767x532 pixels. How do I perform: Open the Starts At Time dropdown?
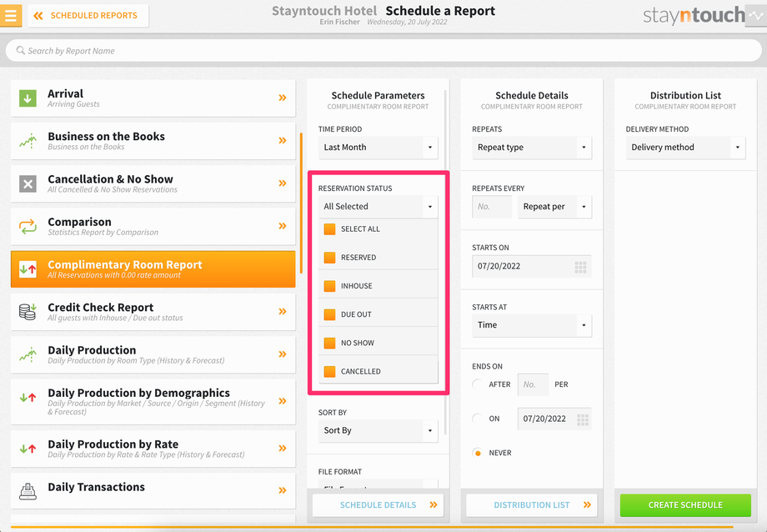(x=532, y=325)
